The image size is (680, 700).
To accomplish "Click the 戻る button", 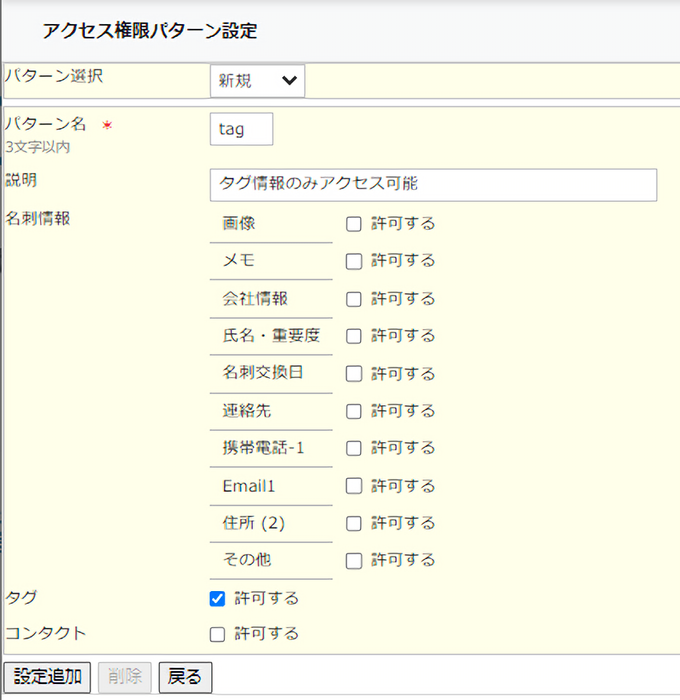I will tap(184, 677).
